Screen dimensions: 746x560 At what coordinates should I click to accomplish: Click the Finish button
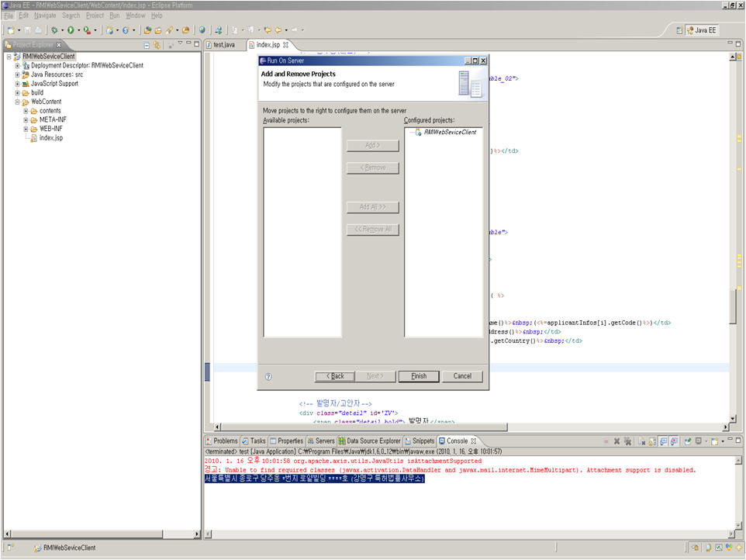(x=419, y=376)
